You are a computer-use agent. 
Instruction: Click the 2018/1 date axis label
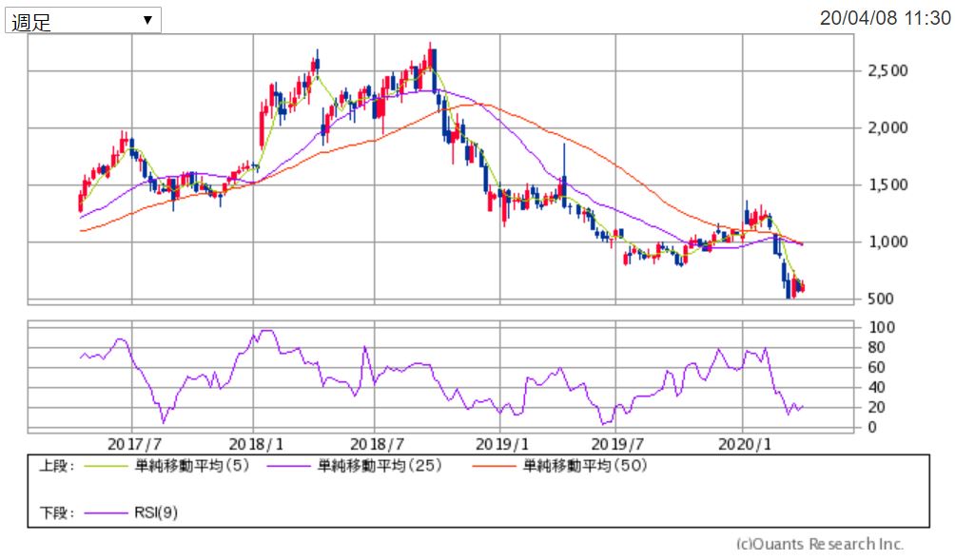(x=256, y=444)
